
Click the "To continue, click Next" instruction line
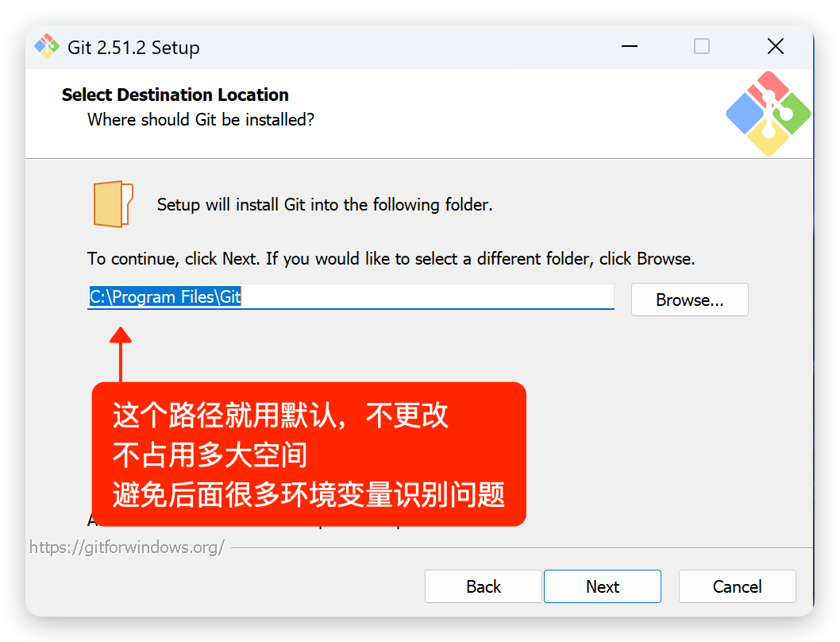tap(391, 259)
